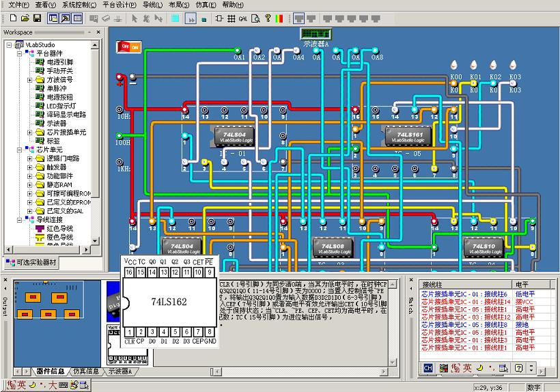Select 单脉冲 tree item
Viewport: 560px width, 392px height.
tap(57, 88)
